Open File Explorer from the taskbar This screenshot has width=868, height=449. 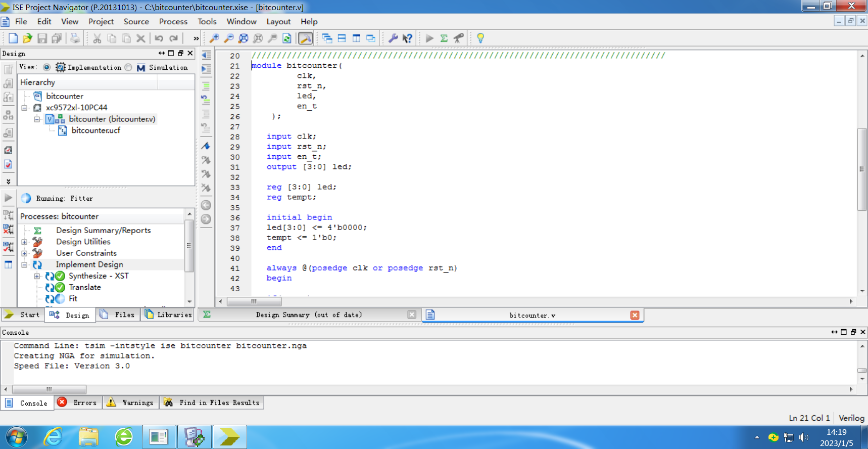(x=88, y=437)
